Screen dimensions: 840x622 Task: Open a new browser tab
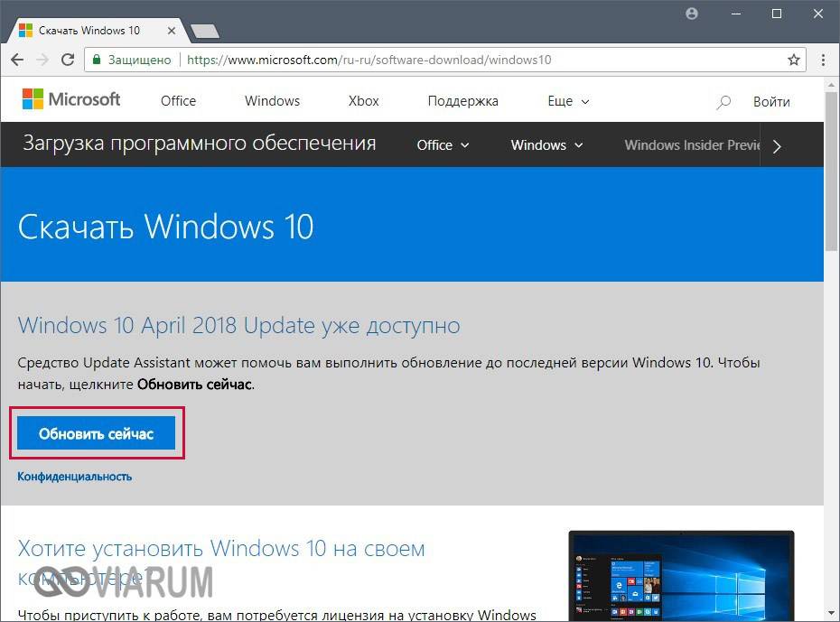tap(205, 31)
